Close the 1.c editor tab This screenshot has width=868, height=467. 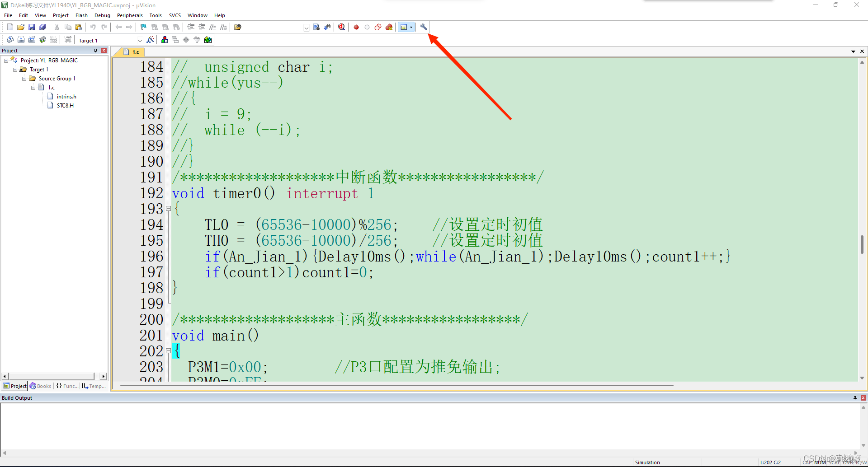862,51
